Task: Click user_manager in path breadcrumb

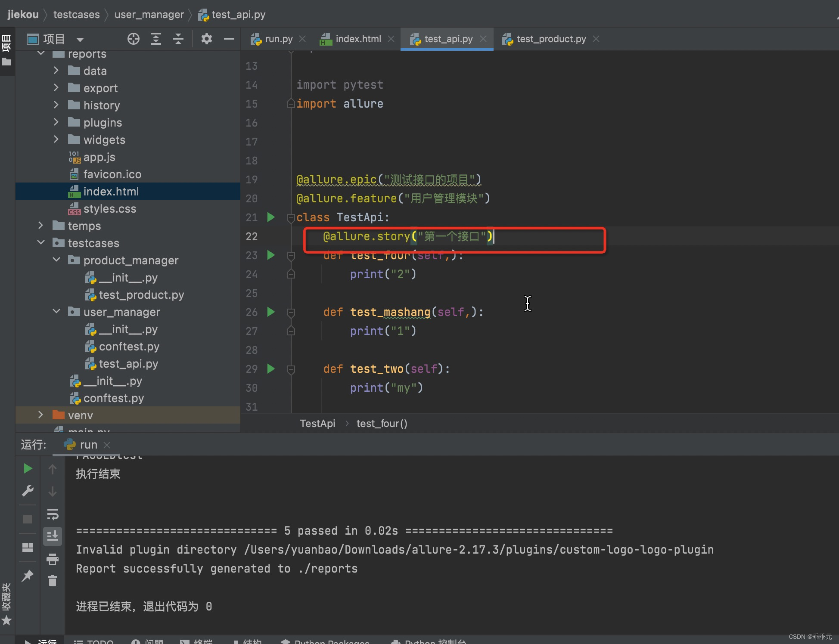Action: coord(149,15)
